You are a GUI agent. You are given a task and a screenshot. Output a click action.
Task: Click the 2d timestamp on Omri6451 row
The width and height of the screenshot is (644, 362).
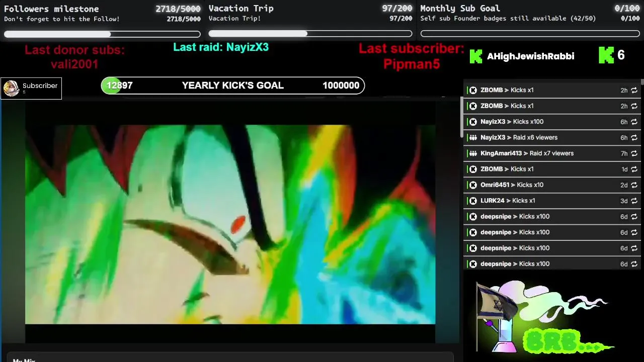tap(624, 185)
